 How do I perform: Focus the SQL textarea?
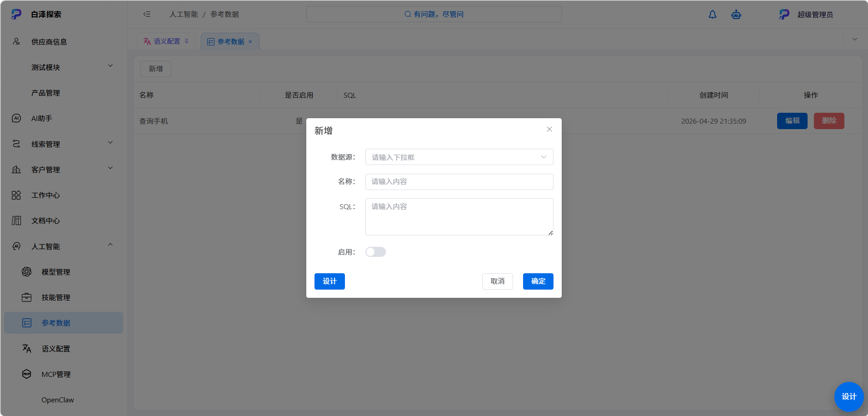click(x=459, y=216)
